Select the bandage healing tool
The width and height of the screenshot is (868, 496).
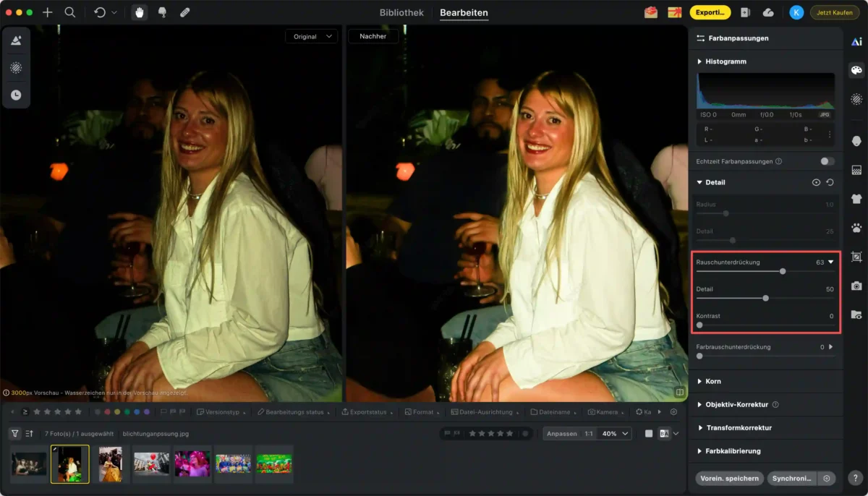(184, 12)
